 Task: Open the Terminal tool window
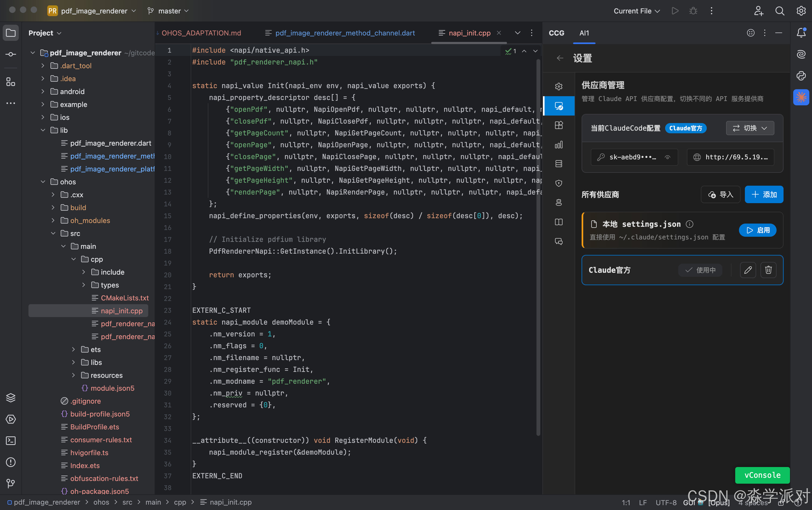pos(11,440)
